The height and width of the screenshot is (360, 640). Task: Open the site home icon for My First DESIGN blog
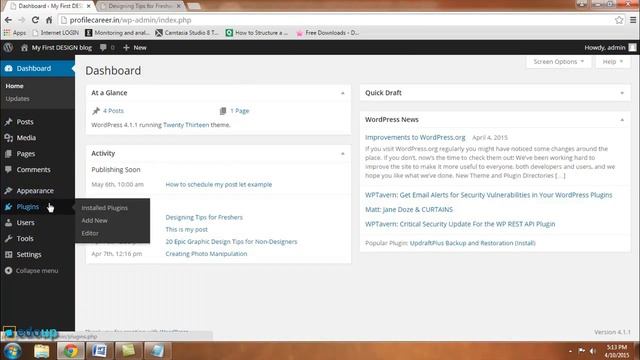point(24,47)
